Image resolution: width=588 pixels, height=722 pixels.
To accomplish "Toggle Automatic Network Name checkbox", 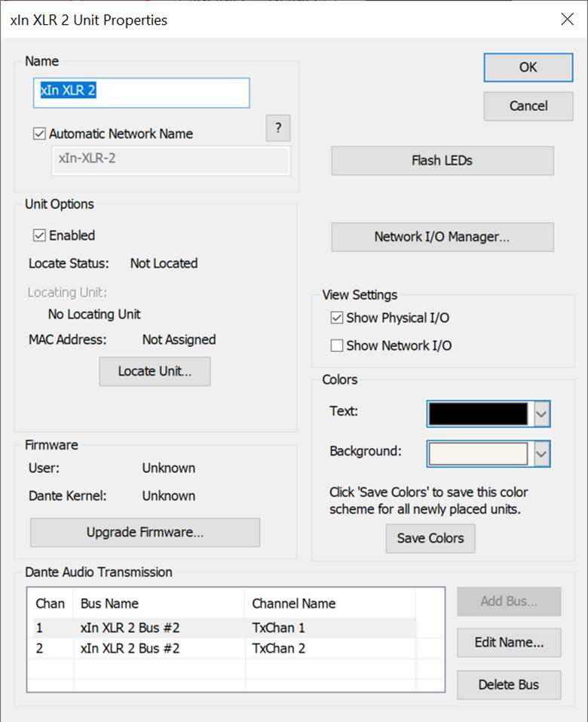I will (x=39, y=134).
